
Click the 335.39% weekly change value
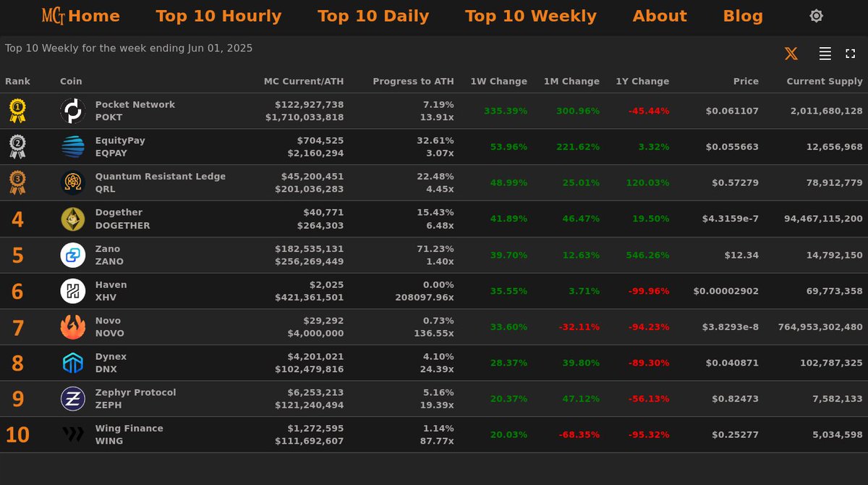[506, 111]
